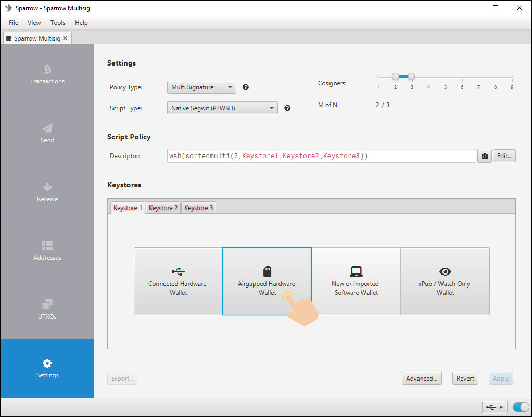Go to the Send section

point(47,134)
